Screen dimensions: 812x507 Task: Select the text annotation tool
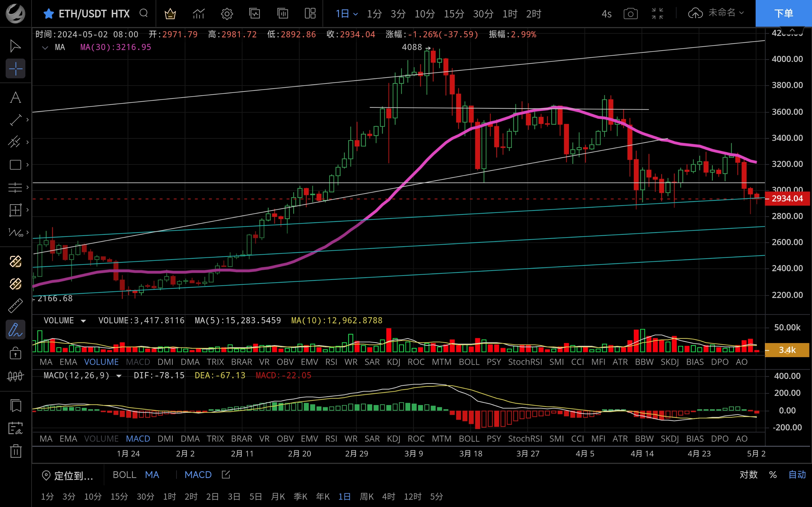point(16,97)
